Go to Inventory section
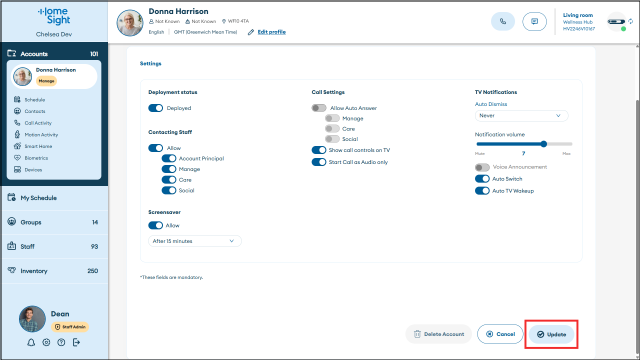The image size is (640, 360). coord(55,271)
